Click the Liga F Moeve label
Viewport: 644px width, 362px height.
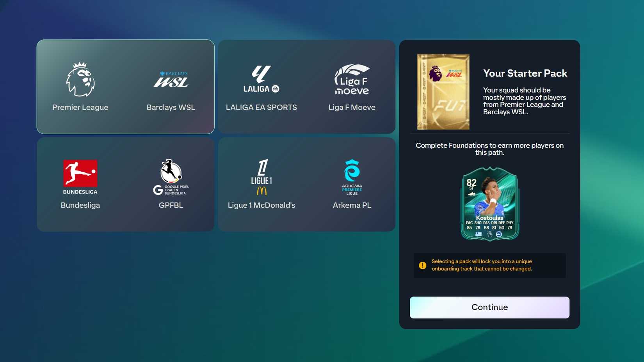click(x=352, y=107)
